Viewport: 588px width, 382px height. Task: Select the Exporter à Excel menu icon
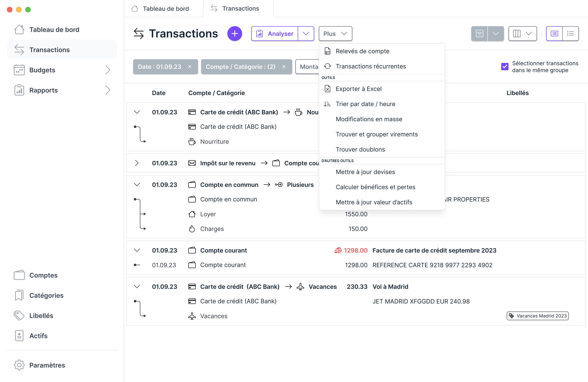328,89
